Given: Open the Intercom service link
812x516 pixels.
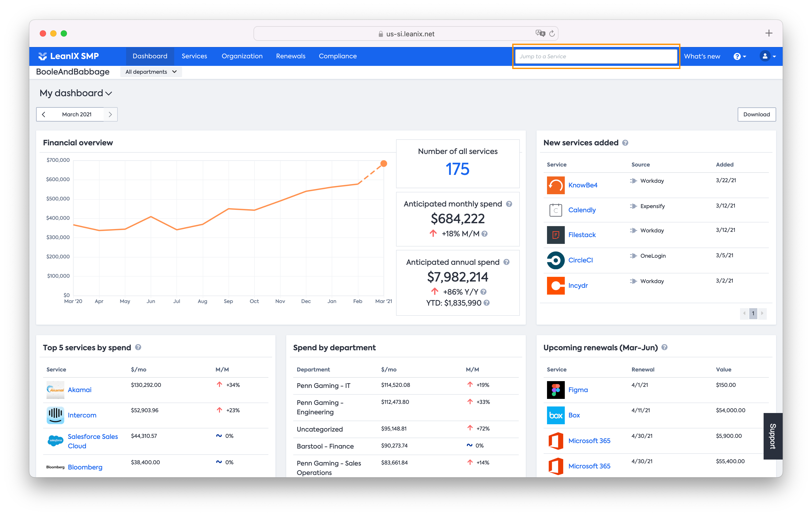Looking at the screenshot, I should click(x=82, y=415).
